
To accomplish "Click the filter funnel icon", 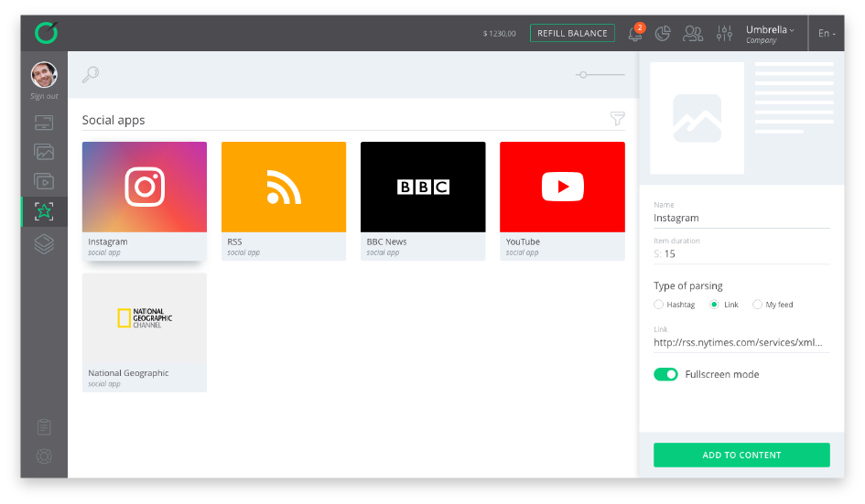I will tap(618, 119).
